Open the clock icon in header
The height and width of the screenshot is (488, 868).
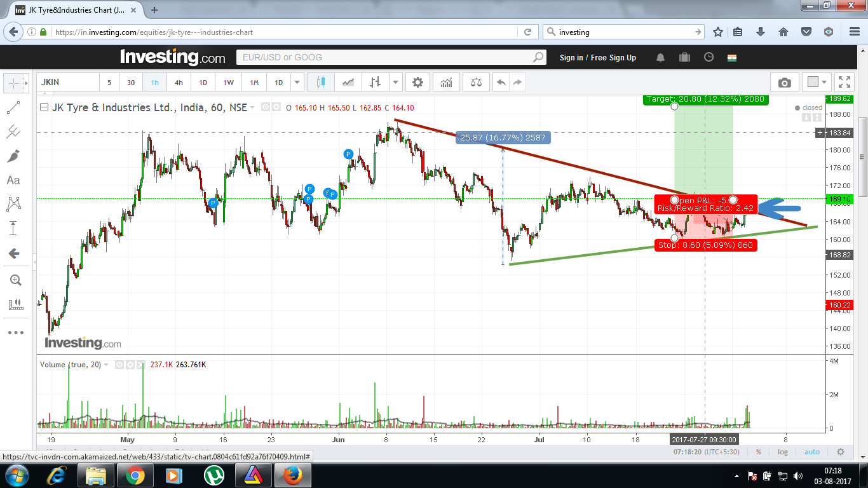pyautogui.click(x=709, y=57)
